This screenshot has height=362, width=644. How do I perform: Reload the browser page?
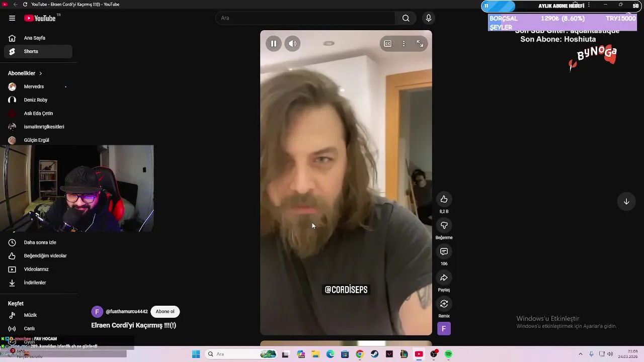(x=25, y=5)
